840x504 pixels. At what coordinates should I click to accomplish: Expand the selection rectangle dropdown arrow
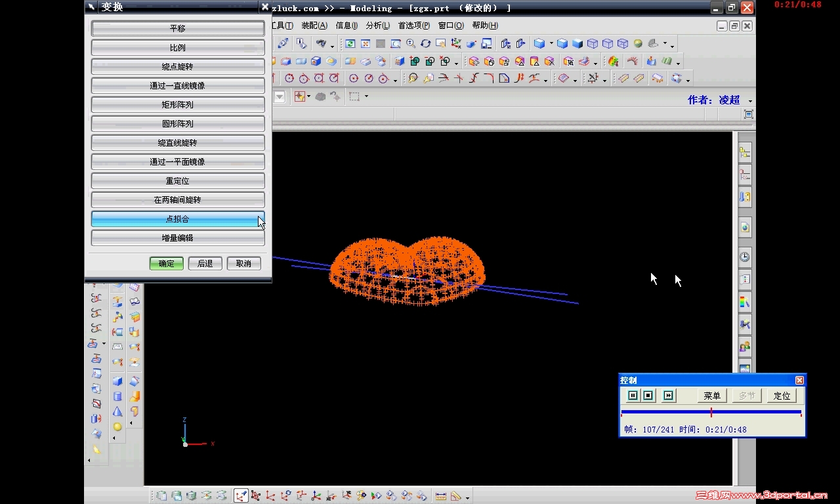[x=366, y=96]
